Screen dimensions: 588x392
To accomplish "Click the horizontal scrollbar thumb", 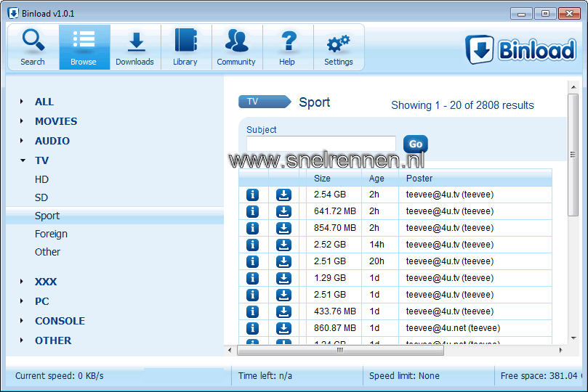I will click(340, 351).
